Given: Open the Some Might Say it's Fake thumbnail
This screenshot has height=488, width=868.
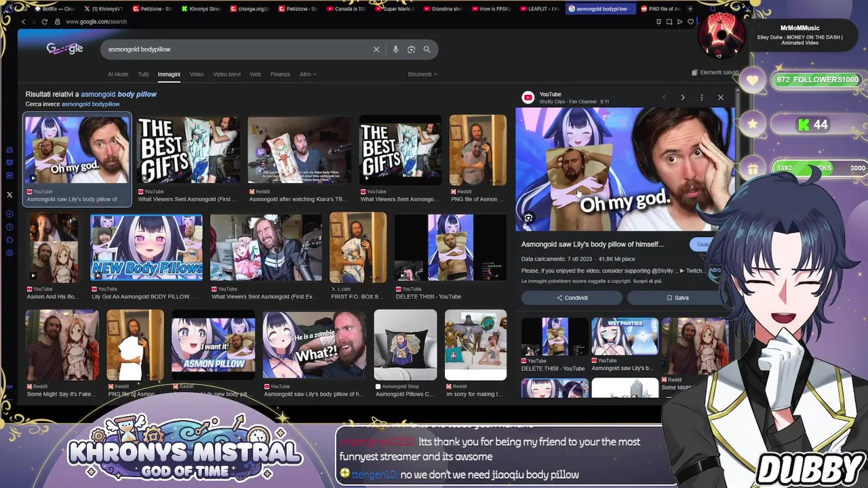Looking at the screenshot, I should click(x=62, y=345).
